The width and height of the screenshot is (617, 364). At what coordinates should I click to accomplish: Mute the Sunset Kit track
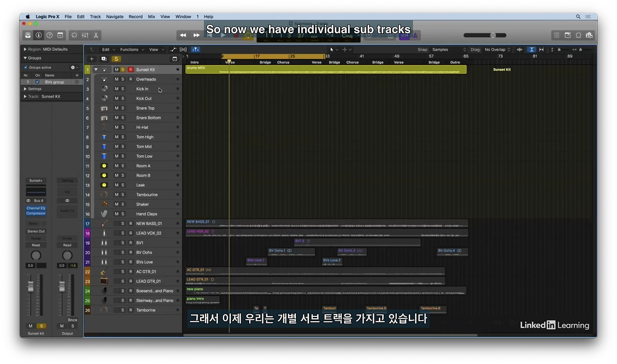116,69
